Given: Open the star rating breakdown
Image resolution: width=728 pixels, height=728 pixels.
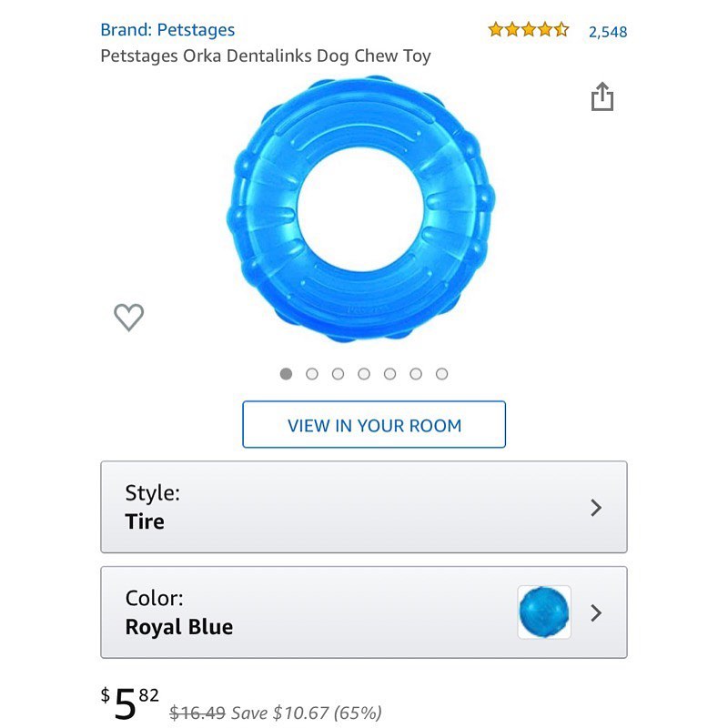Looking at the screenshot, I should (x=528, y=30).
